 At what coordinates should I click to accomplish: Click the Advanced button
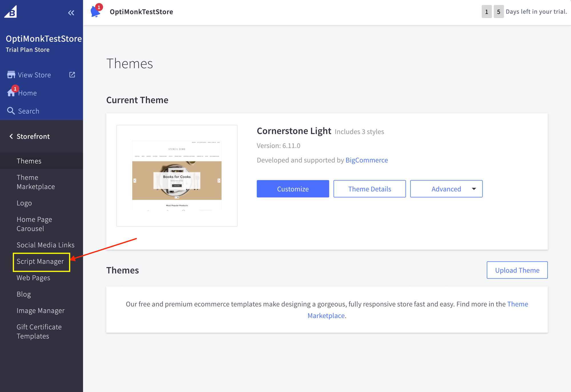coord(446,189)
